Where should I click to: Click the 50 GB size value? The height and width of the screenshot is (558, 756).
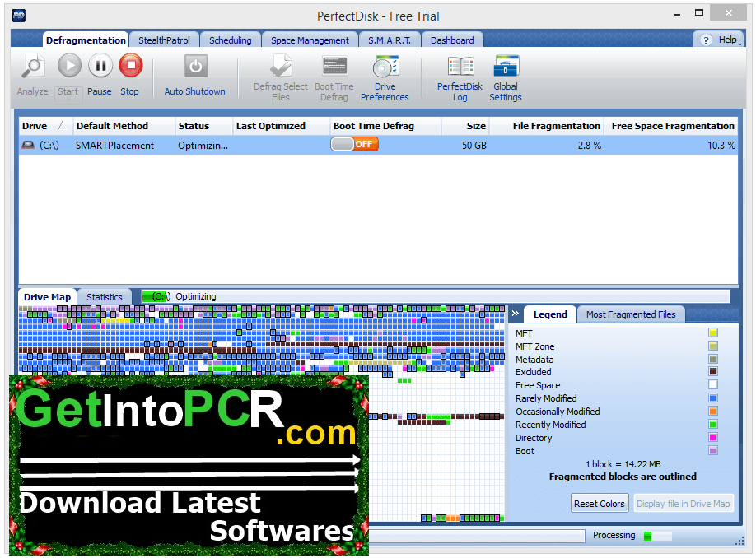474,146
